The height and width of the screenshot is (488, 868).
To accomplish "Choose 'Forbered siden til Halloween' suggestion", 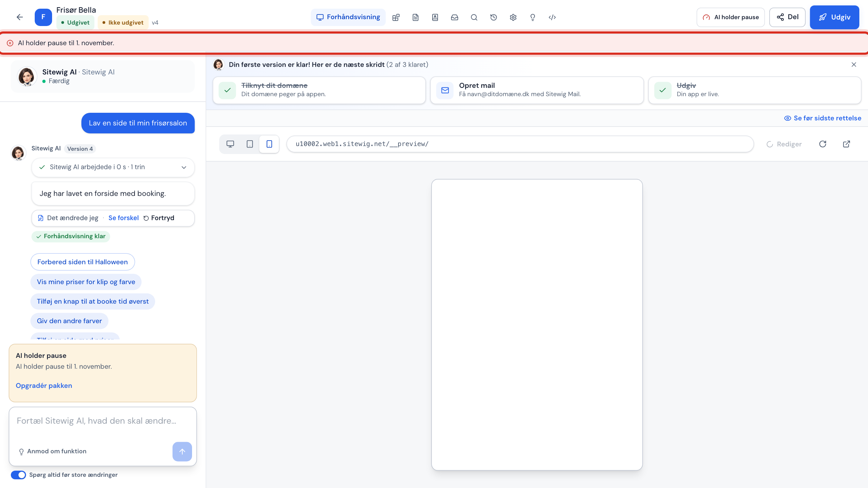I will (82, 262).
